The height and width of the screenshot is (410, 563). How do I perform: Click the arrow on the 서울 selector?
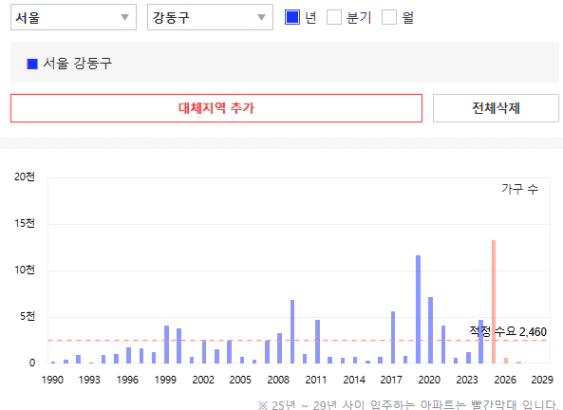(125, 17)
